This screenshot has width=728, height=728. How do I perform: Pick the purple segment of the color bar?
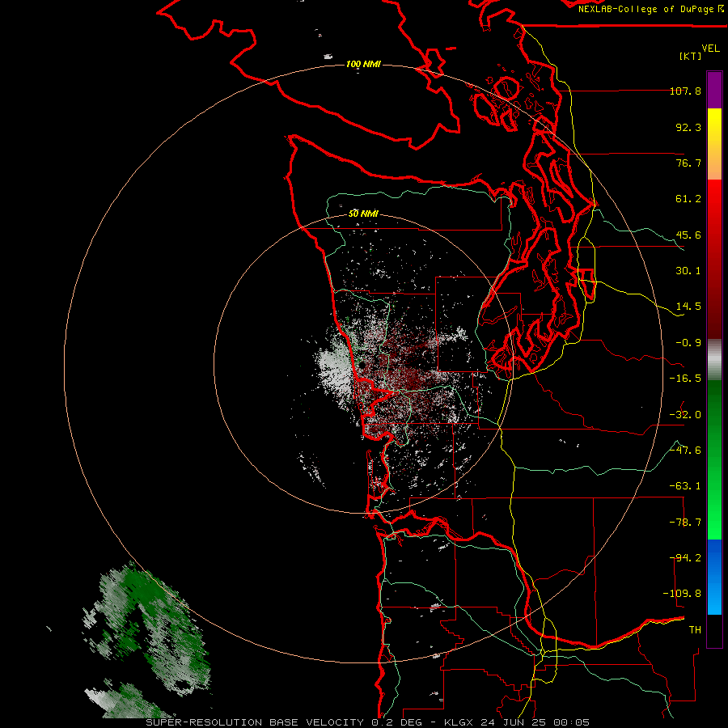point(714,91)
